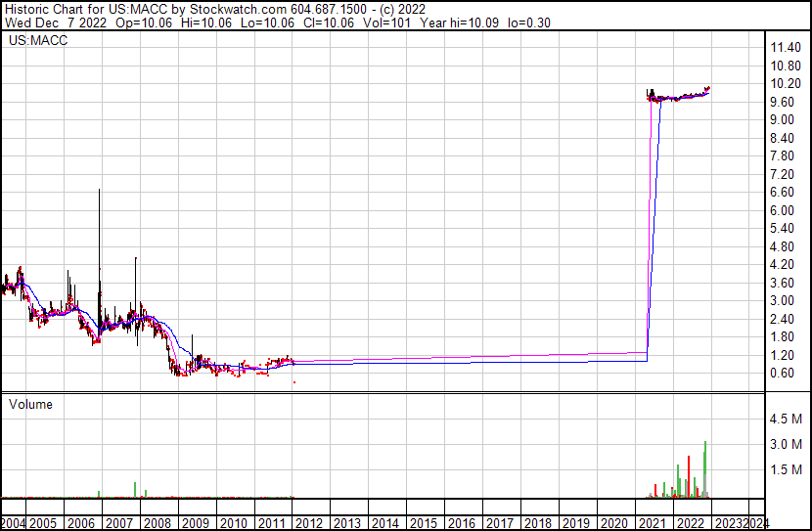Click the 1.5 M volume axis label
Viewport: 812px width, 531px height.
click(x=786, y=468)
